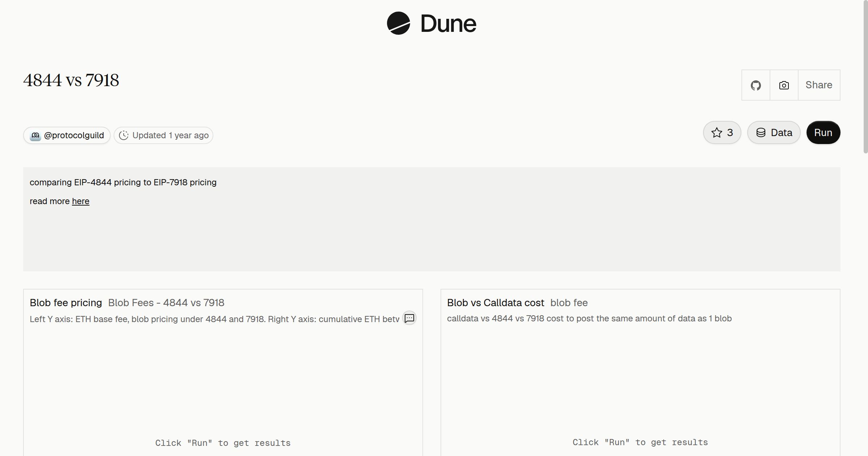868x456 pixels.
Task: Click the protocolguild avatar icon
Action: click(35, 136)
